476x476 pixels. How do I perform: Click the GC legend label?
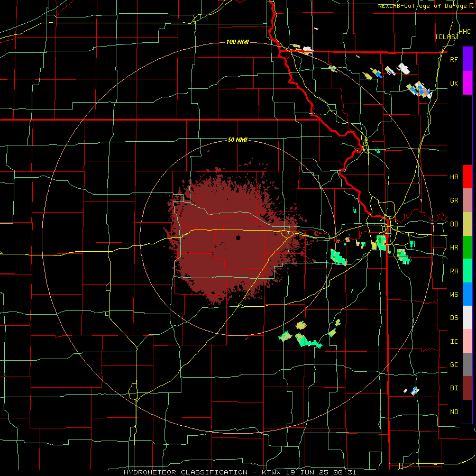click(x=454, y=365)
